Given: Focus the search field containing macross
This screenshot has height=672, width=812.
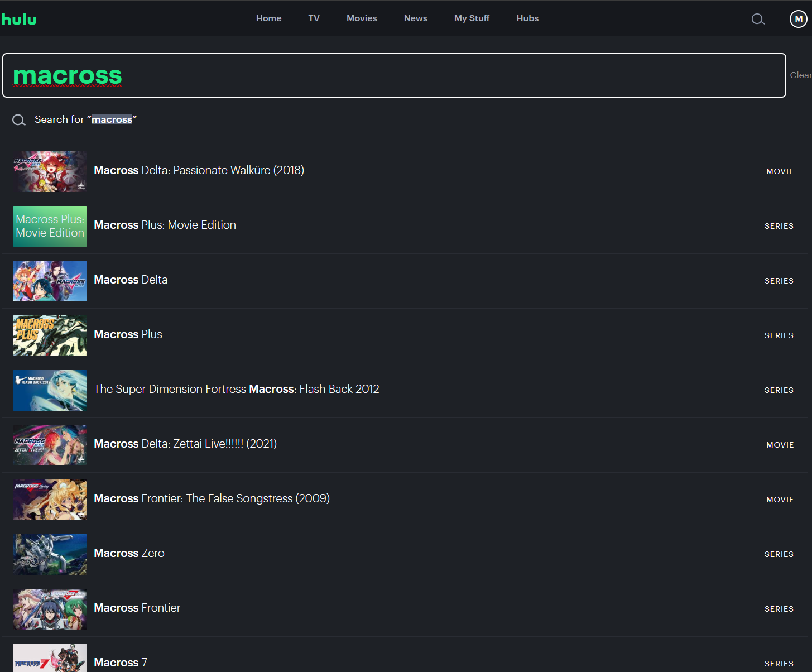Looking at the screenshot, I should [x=394, y=75].
